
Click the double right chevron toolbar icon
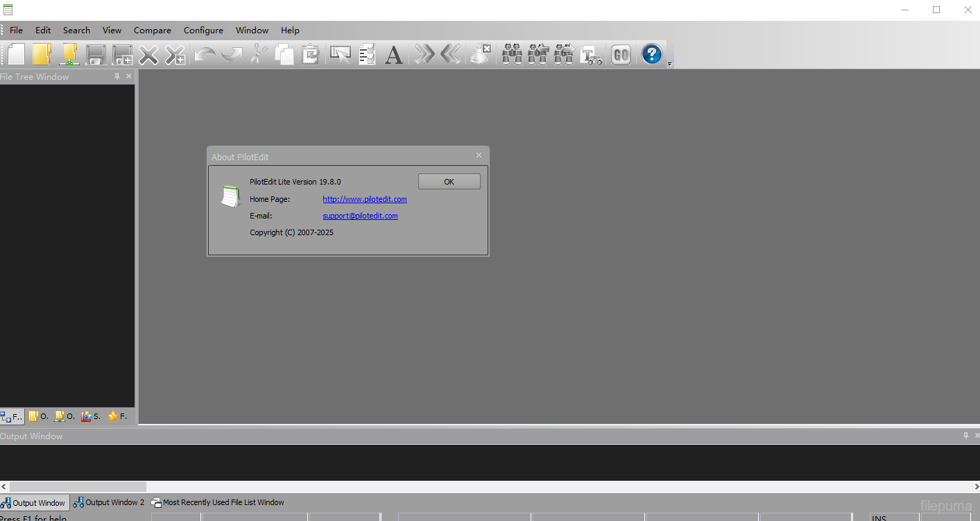coord(424,54)
